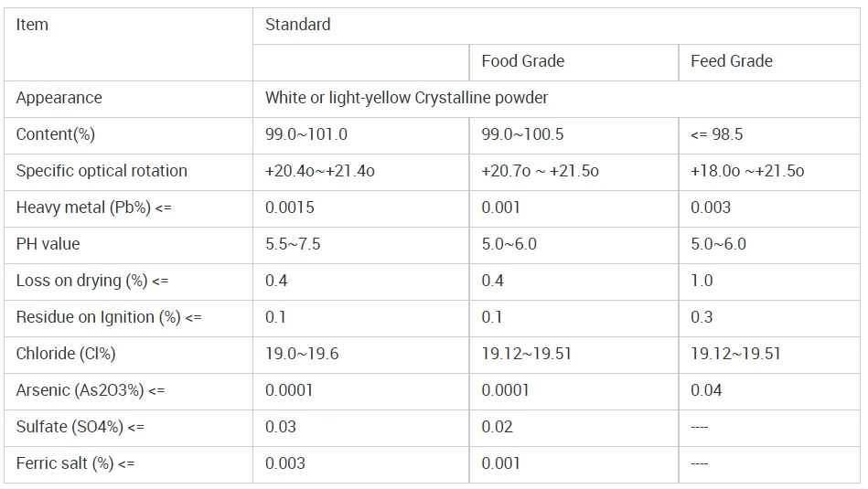The height and width of the screenshot is (489, 868).
Task: Click the 0.0015 heavy metal value
Action: (x=361, y=208)
